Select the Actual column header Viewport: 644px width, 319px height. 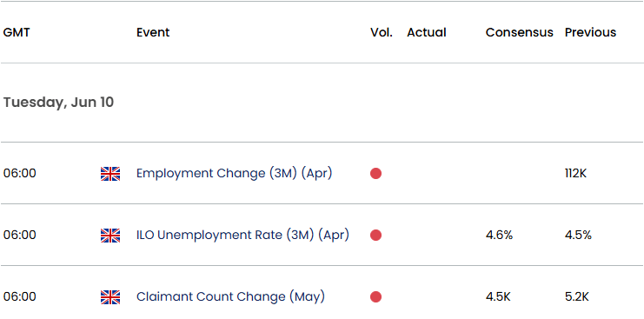pyautogui.click(x=427, y=32)
